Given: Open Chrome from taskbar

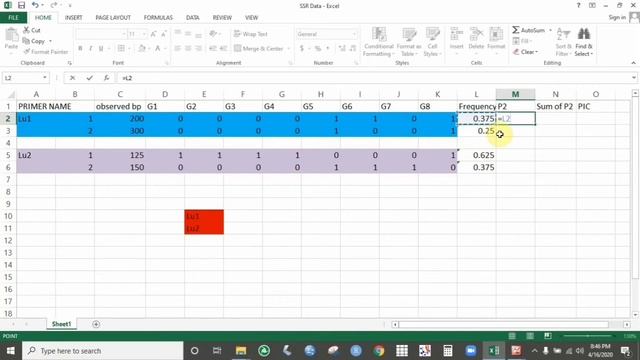Looking at the screenshot, I should coord(379,351).
